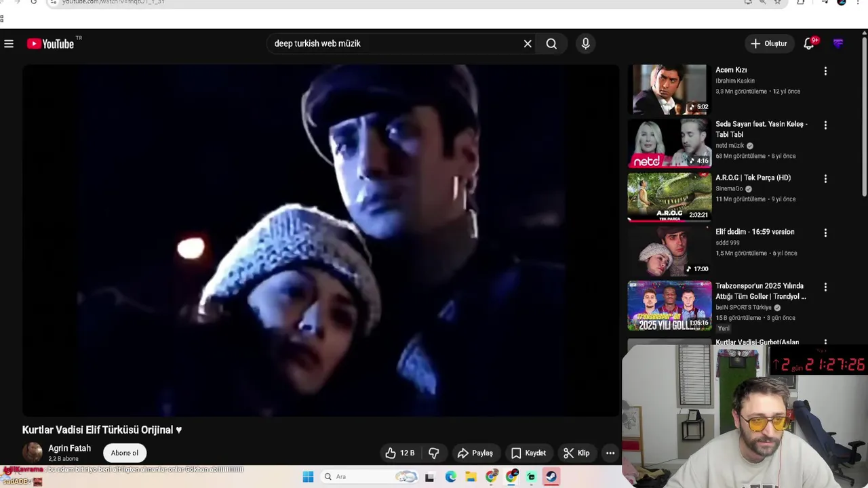Open the notifications bell
Image resolution: width=868 pixels, height=488 pixels.
click(x=809, y=43)
